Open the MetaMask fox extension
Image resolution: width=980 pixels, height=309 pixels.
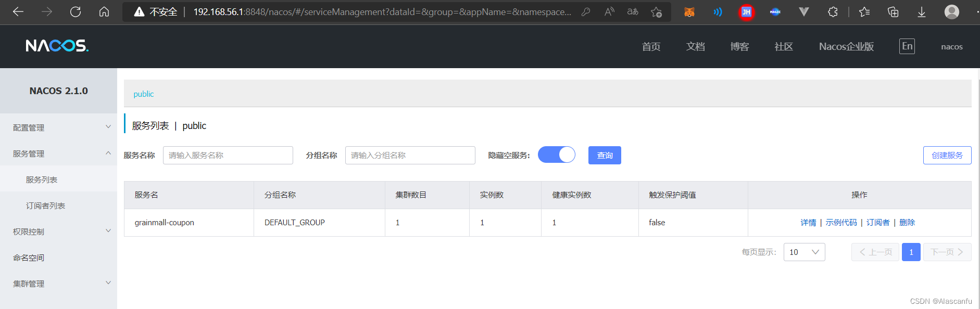click(x=689, y=11)
